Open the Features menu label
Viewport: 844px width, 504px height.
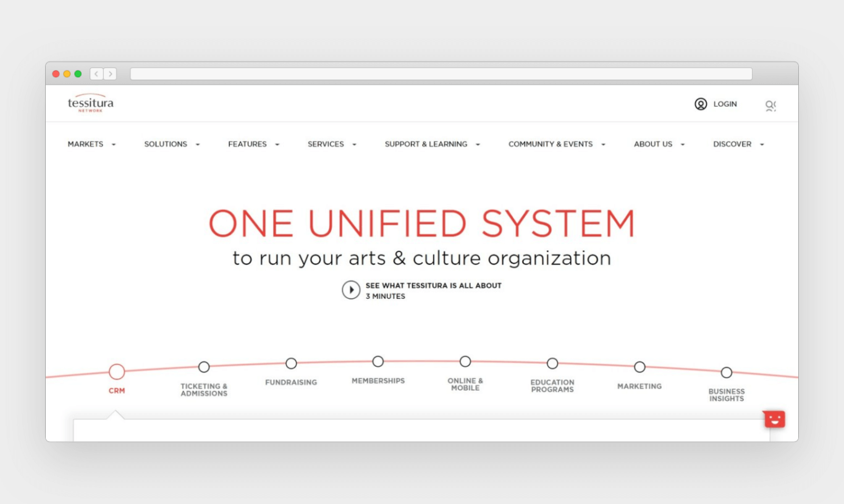[247, 144]
